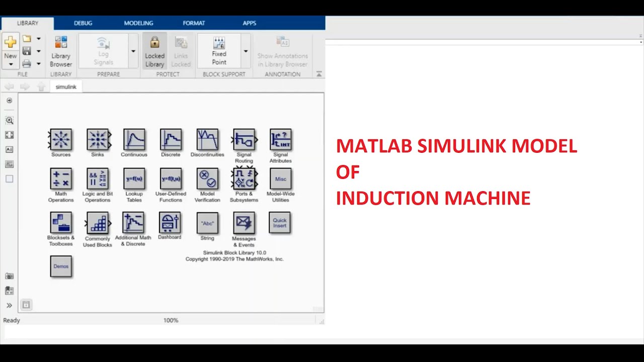The image size is (644, 362).
Task: Collapse the toolstrip with the arrow
Action: (x=319, y=74)
